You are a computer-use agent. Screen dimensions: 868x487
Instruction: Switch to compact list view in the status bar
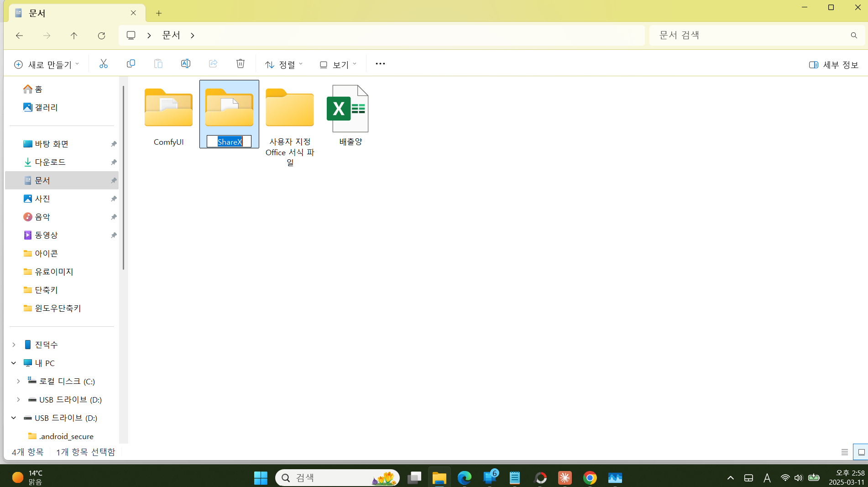pos(845,452)
